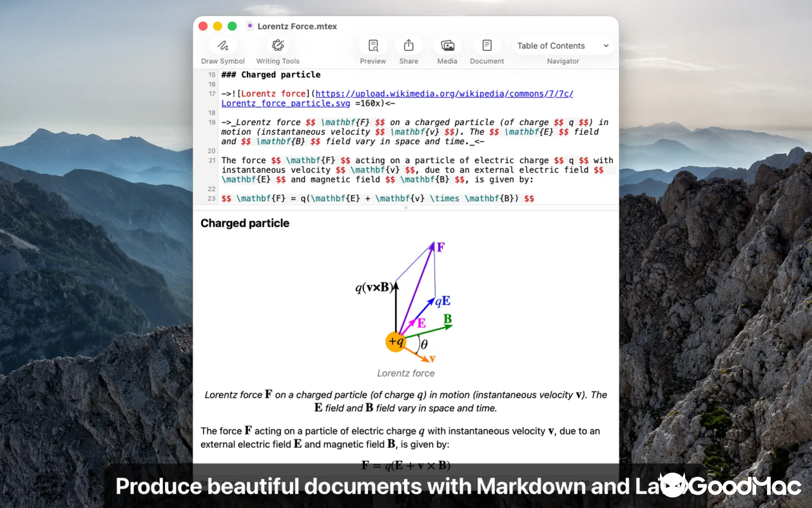This screenshot has height=508, width=812.
Task: Select the Lorentz Force.mtex title
Action: [x=297, y=26]
